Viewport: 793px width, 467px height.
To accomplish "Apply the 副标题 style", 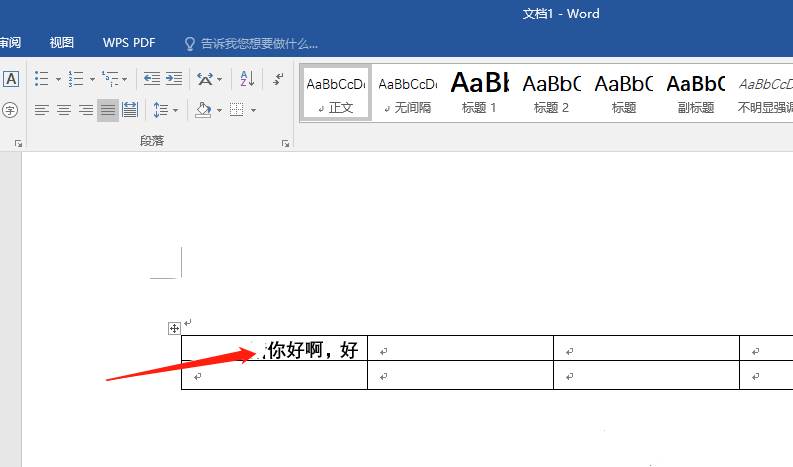I will 695,93.
